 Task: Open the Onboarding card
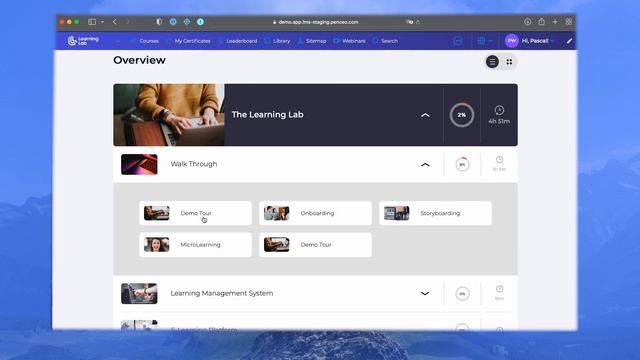tap(316, 213)
